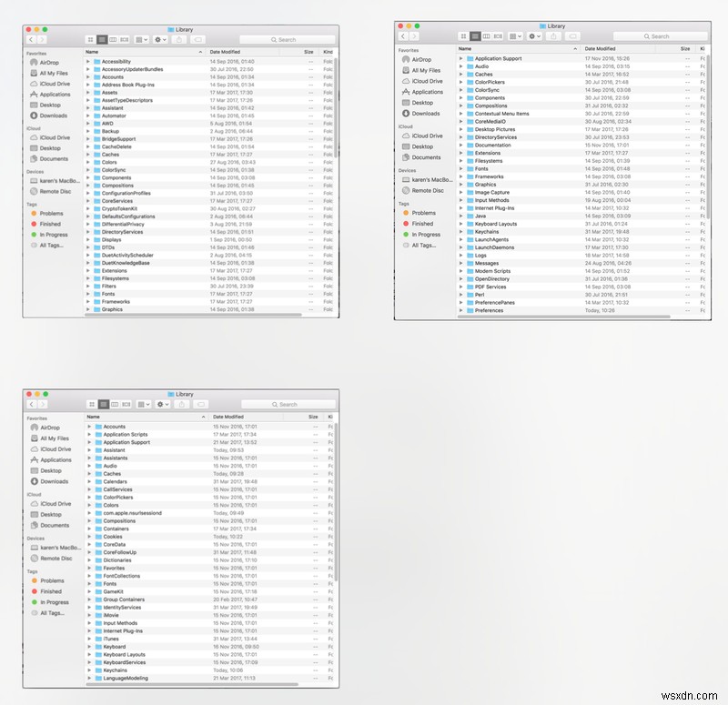The height and width of the screenshot is (705, 728).
Task: Select Finished red tag in bottom window
Action: tap(46, 591)
